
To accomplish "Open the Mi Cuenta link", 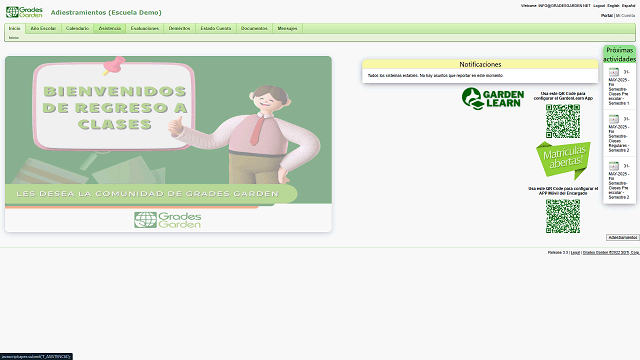I will [x=625, y=16].
